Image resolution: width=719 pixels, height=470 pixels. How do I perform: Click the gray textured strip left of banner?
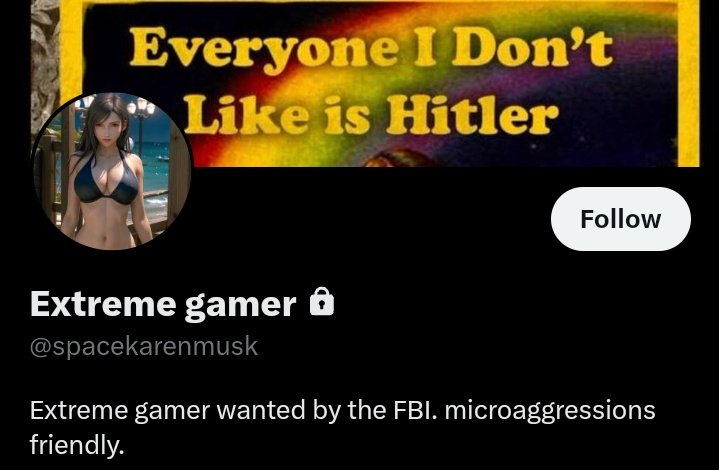coord(45,60)
